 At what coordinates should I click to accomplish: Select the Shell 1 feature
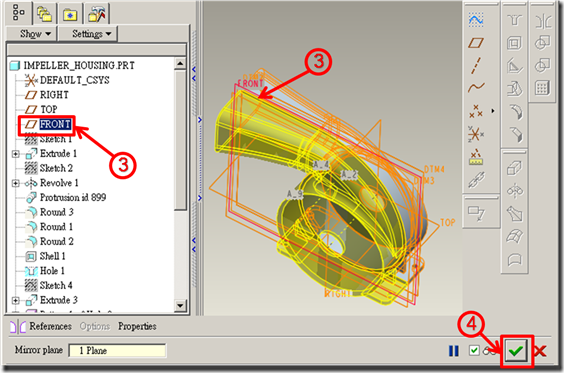(x=45, y=256)
